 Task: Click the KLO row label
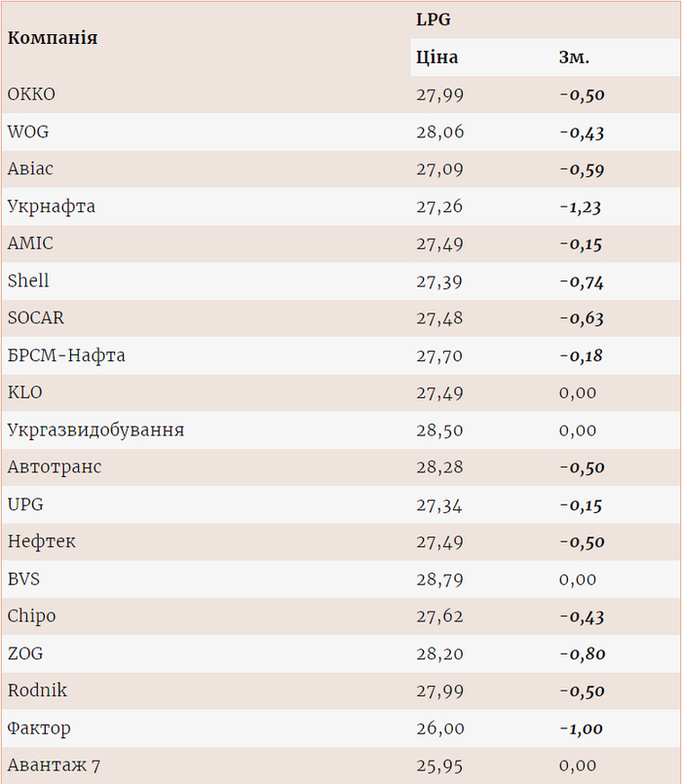(x=25, y=392)
